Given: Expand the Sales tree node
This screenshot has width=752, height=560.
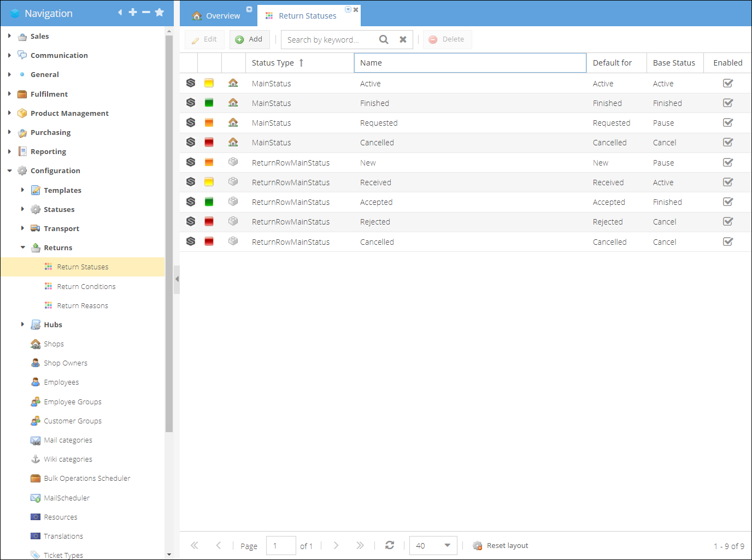Looking at the screenshot, I should [x=9, y=36].
